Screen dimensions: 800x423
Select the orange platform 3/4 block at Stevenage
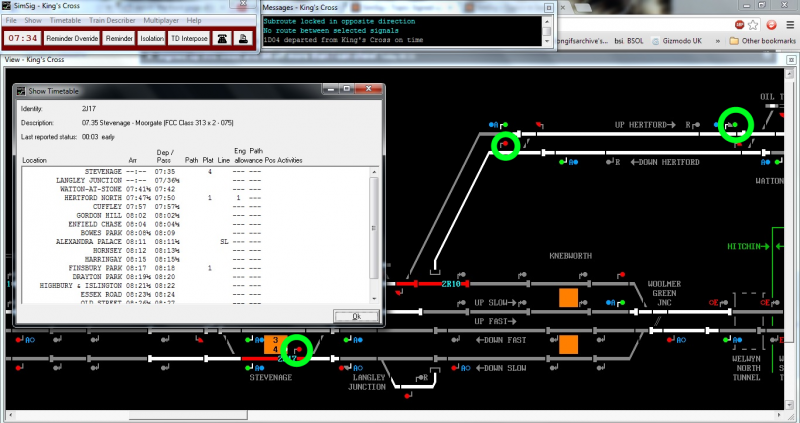point(276,344)
